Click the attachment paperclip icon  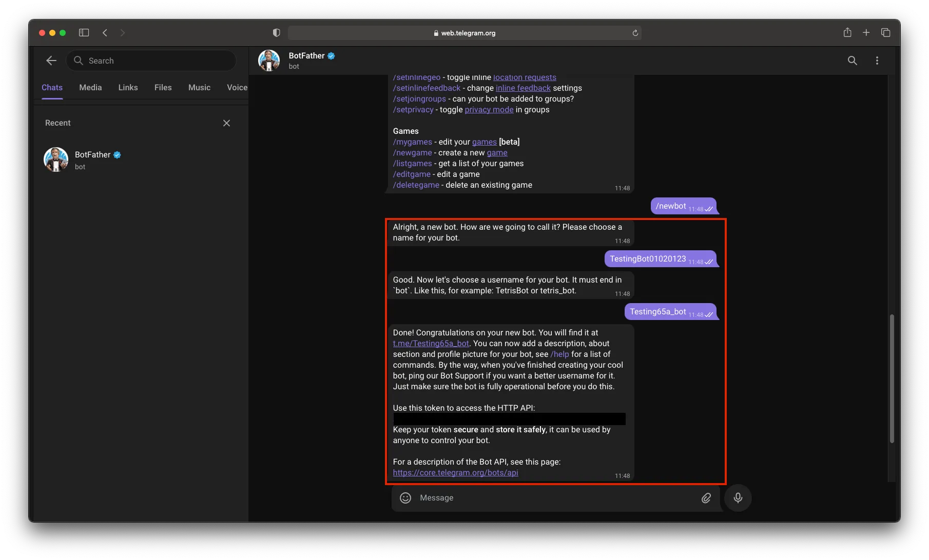[706, 498]
